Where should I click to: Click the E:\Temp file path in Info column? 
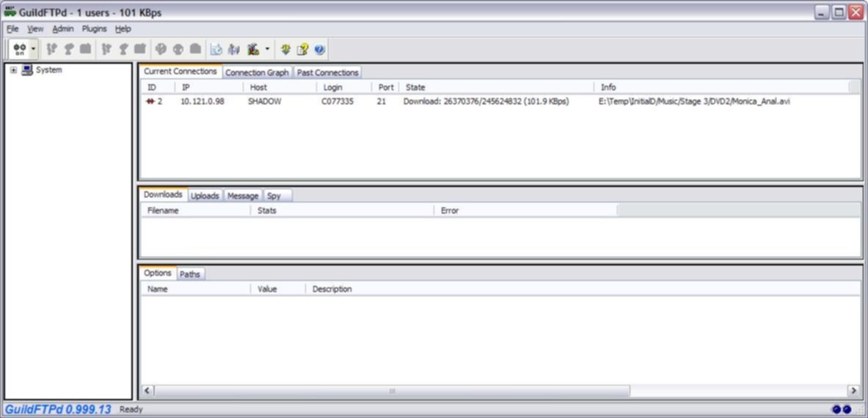694,102
